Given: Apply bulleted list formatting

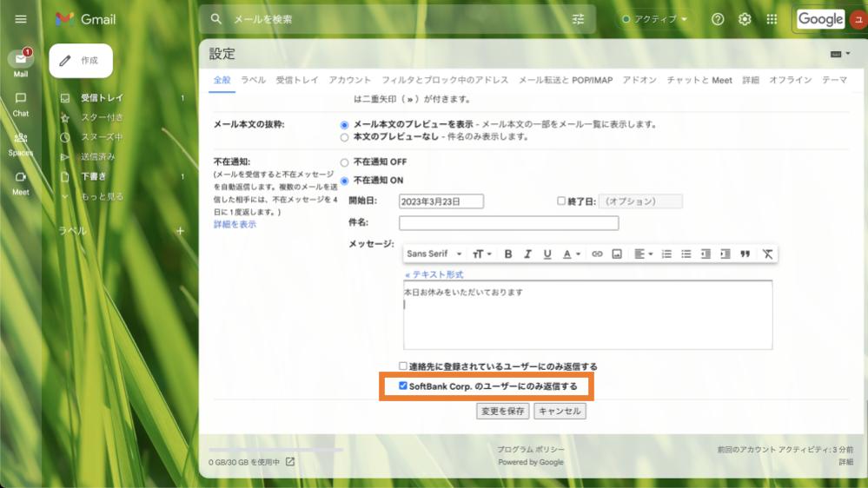Looking at the screenshot, I should pos(686,254).
